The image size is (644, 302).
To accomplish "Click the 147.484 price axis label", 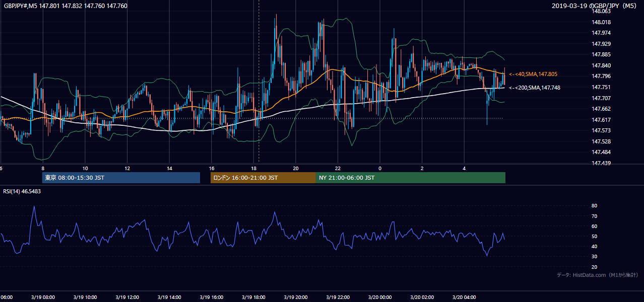I will point(601,152).
